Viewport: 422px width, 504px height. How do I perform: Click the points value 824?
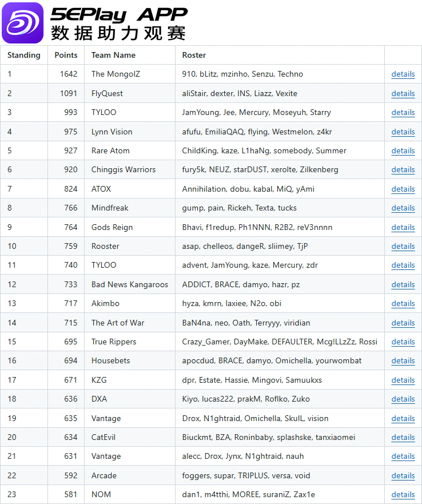pos(71,189)
